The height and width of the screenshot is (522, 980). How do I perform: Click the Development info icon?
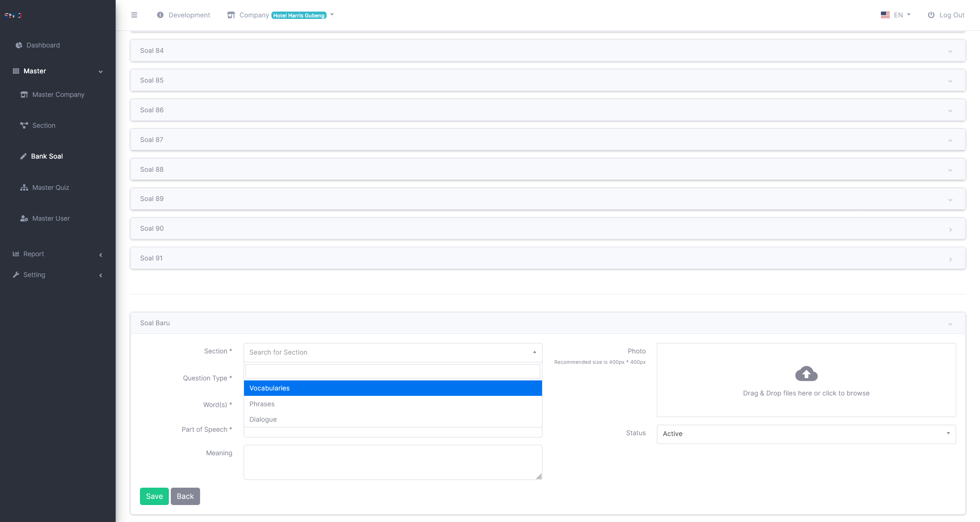[x=160, y=15]
